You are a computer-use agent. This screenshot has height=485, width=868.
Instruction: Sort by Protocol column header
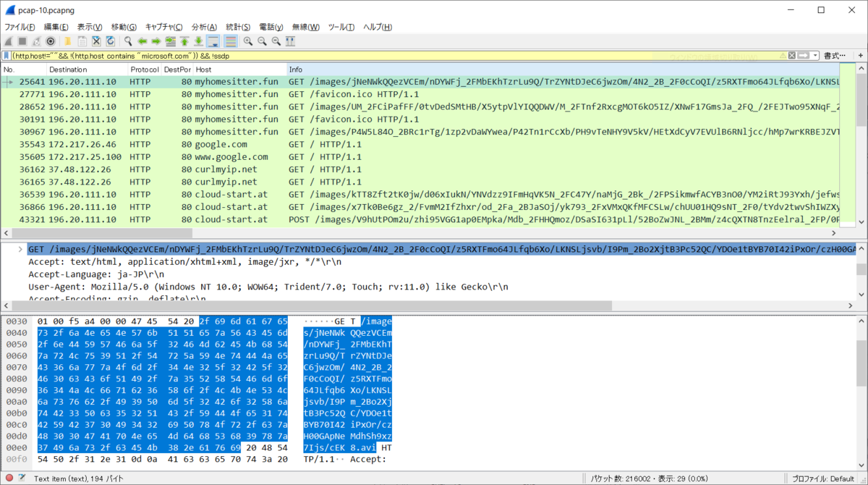coord(145,69)
